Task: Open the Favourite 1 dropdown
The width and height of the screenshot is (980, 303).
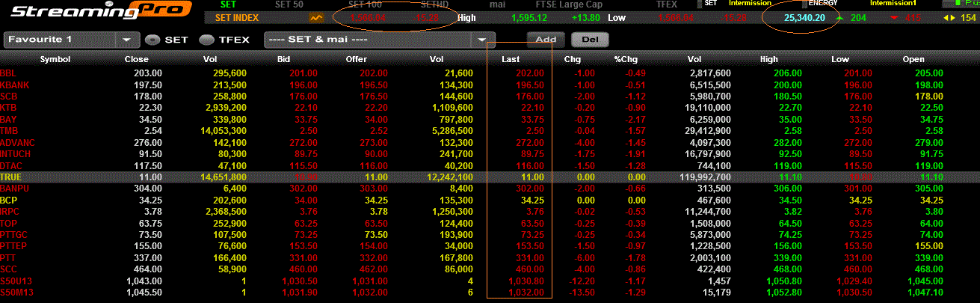Action: (73, 40)
